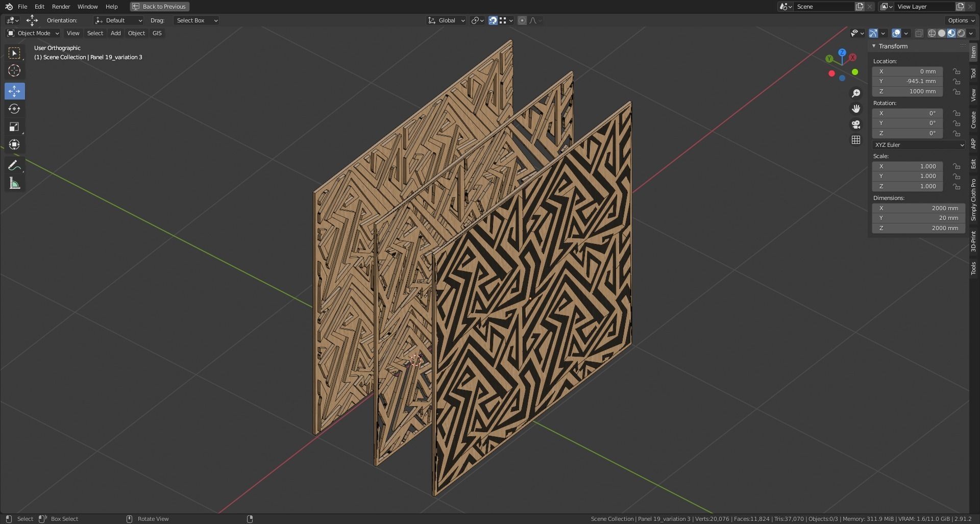The width and height of the screenshot is (980, 524).
Task: Open the snapping options dropdown
Action: [506, 20]
